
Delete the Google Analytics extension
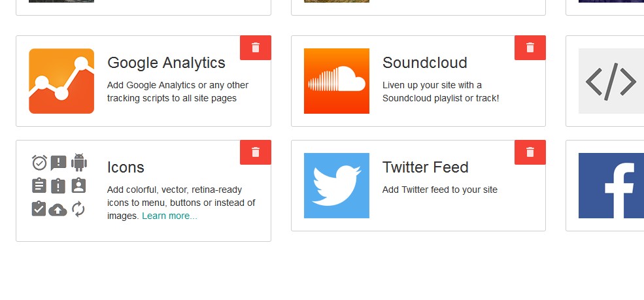[x=256, y=48]
